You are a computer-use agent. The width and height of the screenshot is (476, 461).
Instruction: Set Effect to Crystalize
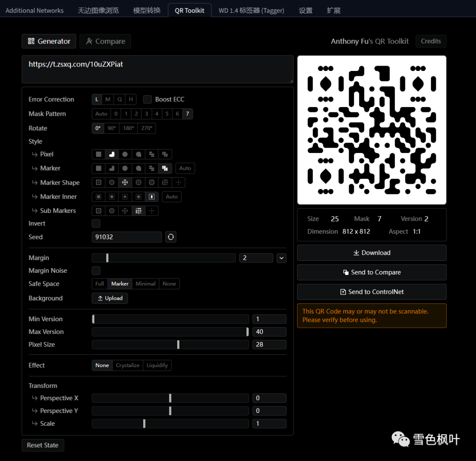127,365
